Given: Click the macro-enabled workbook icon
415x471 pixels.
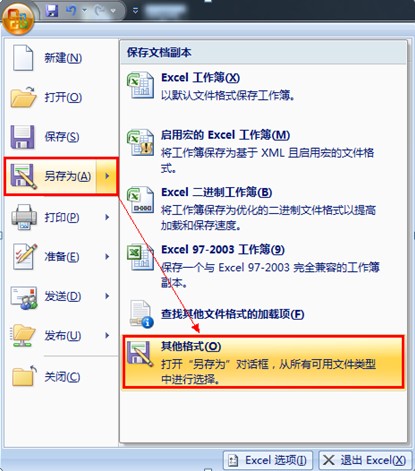Looking at the screenshot, I should 140,143.
